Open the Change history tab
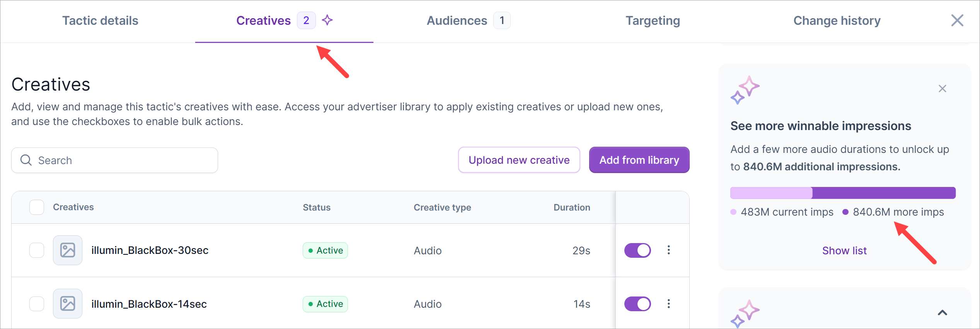Viewport: 980px width, 329px height. pyautogui.click(x=837, y=21)
